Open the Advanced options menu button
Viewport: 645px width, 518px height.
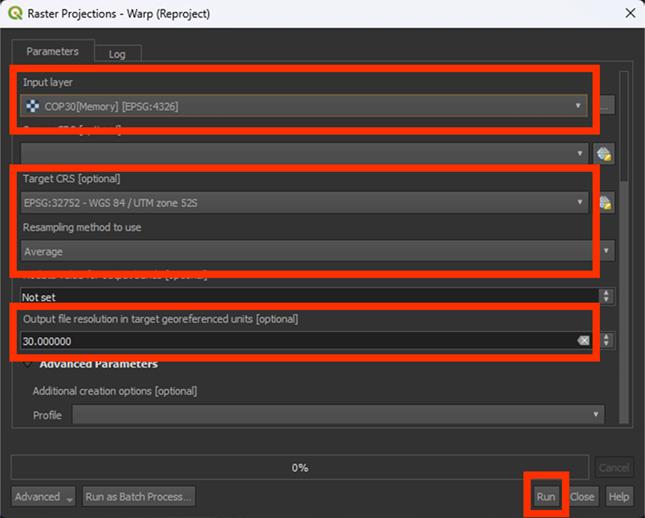point(44,496)
